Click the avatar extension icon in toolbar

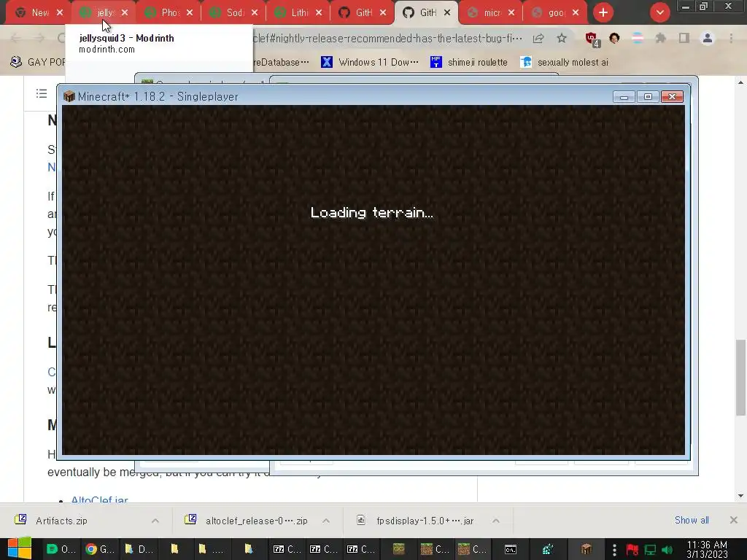tap(614, 38)
